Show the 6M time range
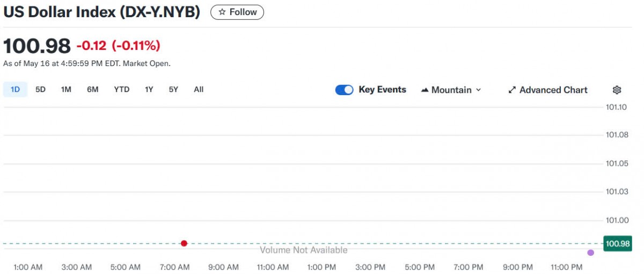Viewport: 644px width, 274px height. tap(93, 89)
